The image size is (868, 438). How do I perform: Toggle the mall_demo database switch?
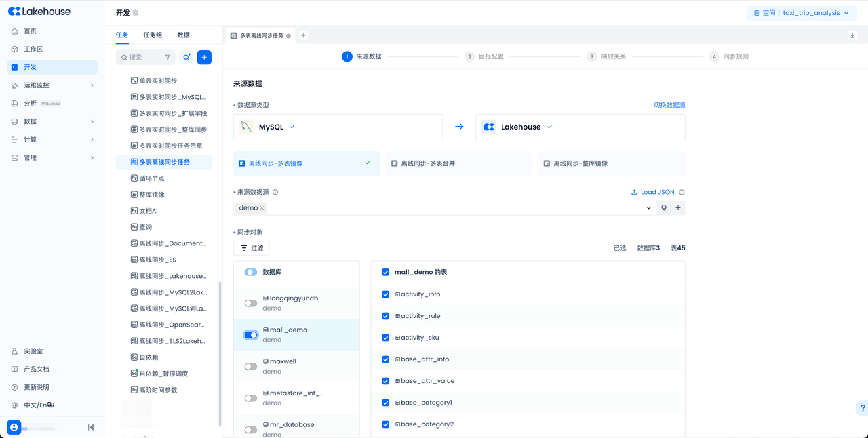(x=251, y=335)
